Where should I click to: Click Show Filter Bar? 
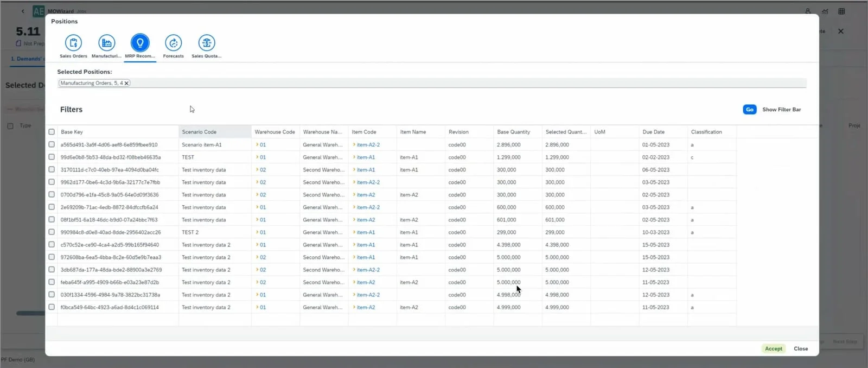781,110
